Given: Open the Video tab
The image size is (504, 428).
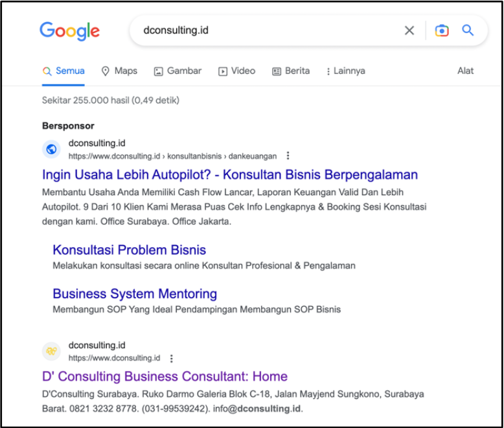Looking at the screenshot, I should point(237,71).
